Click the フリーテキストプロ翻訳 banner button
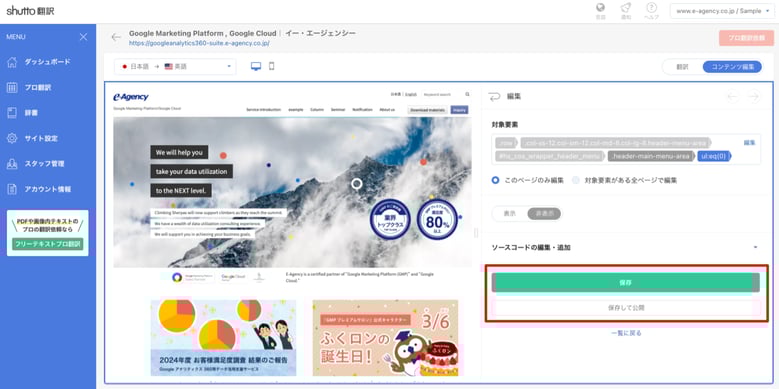Image resolution: width=779 pixels, height=389 pixels. tap(48, 244)
